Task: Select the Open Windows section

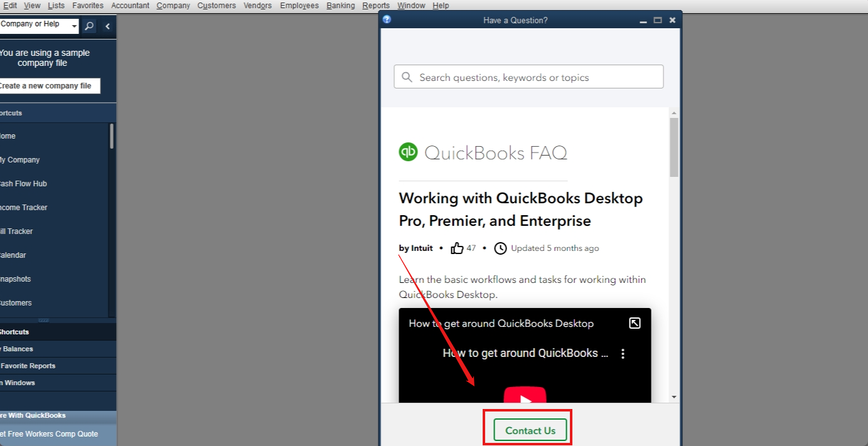Action: 58,383
